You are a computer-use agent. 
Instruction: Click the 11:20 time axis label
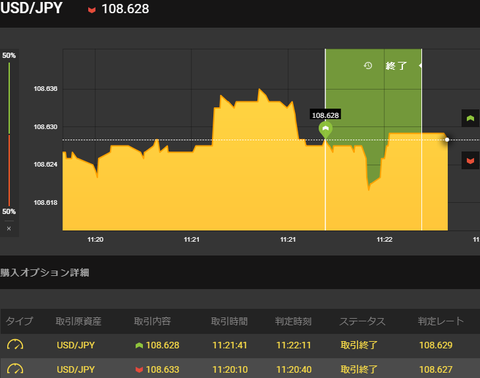click(x=95, y=239)
